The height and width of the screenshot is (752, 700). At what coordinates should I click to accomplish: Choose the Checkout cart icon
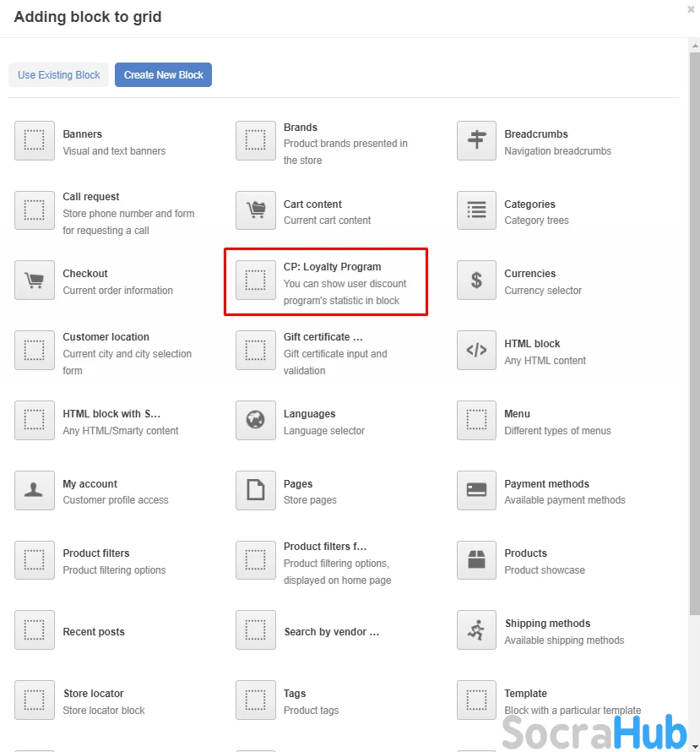(35, 280)
